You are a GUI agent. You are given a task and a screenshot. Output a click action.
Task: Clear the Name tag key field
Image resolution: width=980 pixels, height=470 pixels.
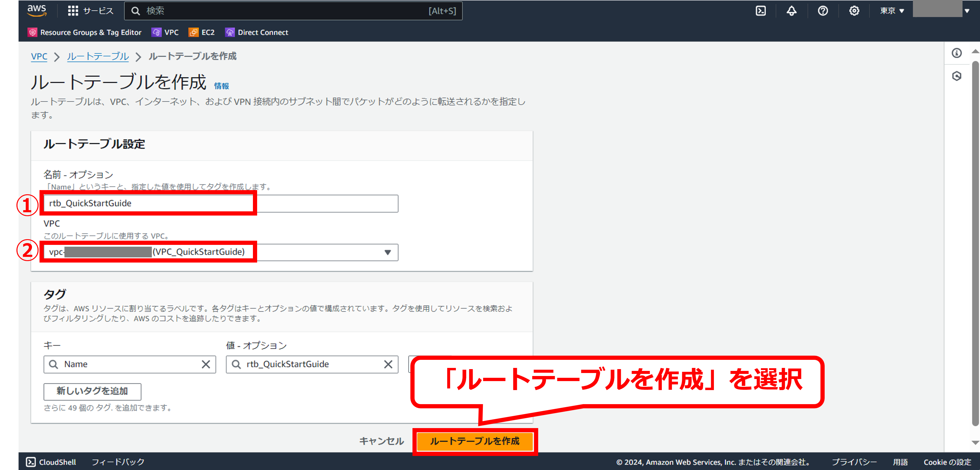pyautogui.click(x=206, y=364)
